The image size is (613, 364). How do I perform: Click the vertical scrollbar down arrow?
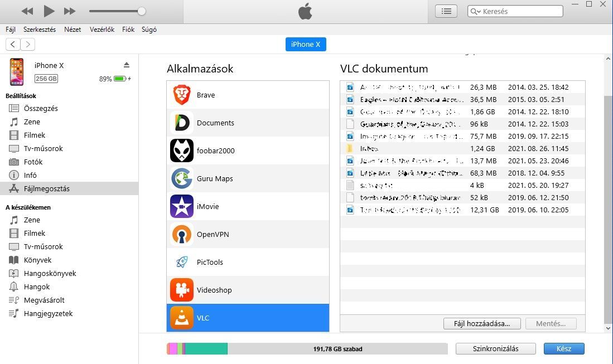pyautogui.click(x=608, y=328)
